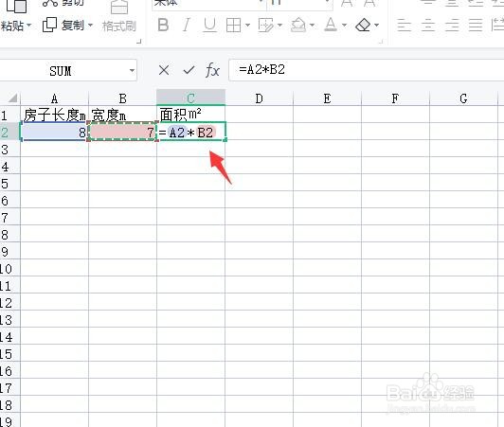Viewport: 504px width, 427px height.
Task: Open the fill color dropdown arrow
Action: coord(312,25)
